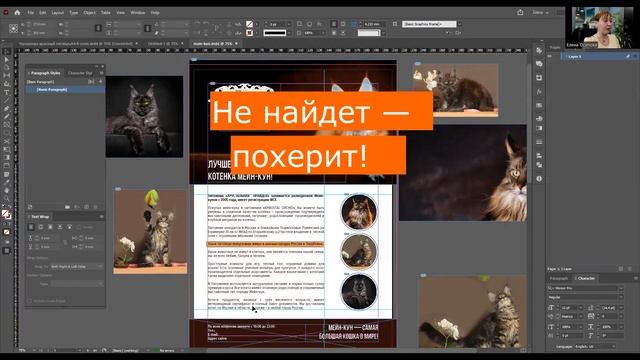
Task: Open the Info panel icon in dock
Action: [539, 179]
